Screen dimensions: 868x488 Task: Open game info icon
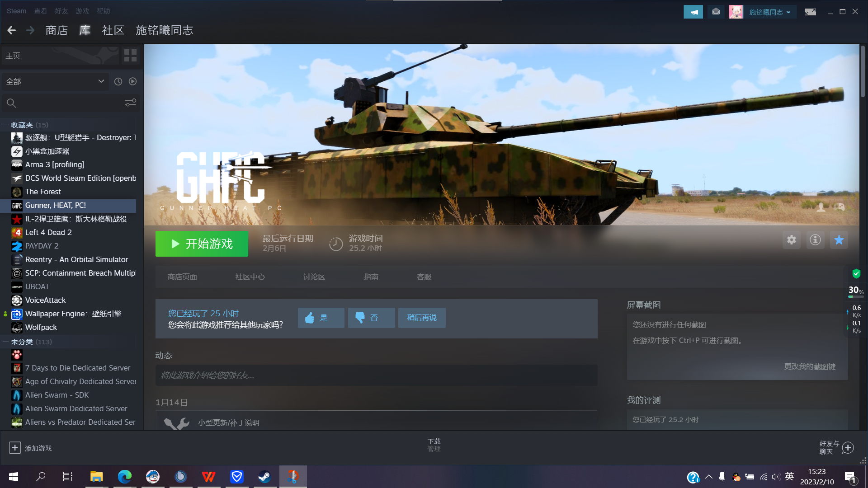tap(815, 240)
